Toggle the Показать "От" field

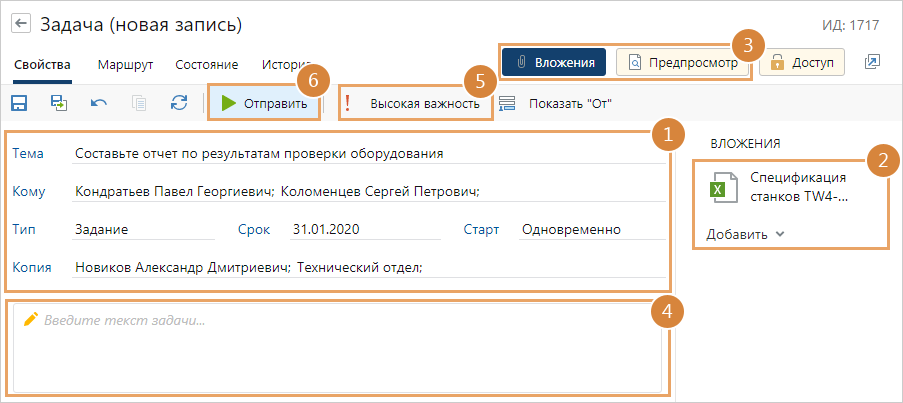pyautogui.click(x=555, y=103)
